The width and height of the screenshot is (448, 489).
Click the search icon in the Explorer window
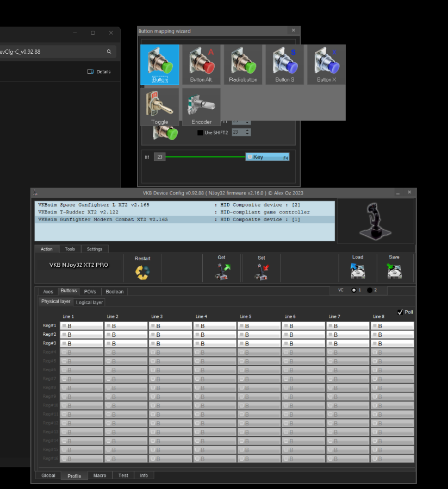click(109, 52)
